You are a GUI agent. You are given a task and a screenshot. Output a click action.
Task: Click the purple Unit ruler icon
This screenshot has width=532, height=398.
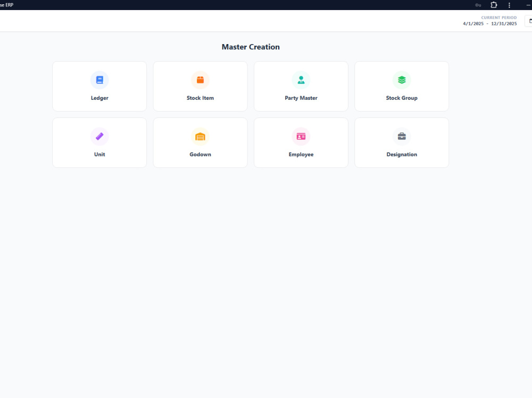99,136
